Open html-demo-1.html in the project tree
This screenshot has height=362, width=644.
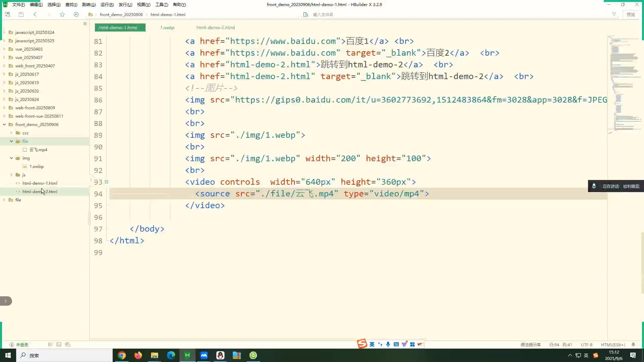40,183
